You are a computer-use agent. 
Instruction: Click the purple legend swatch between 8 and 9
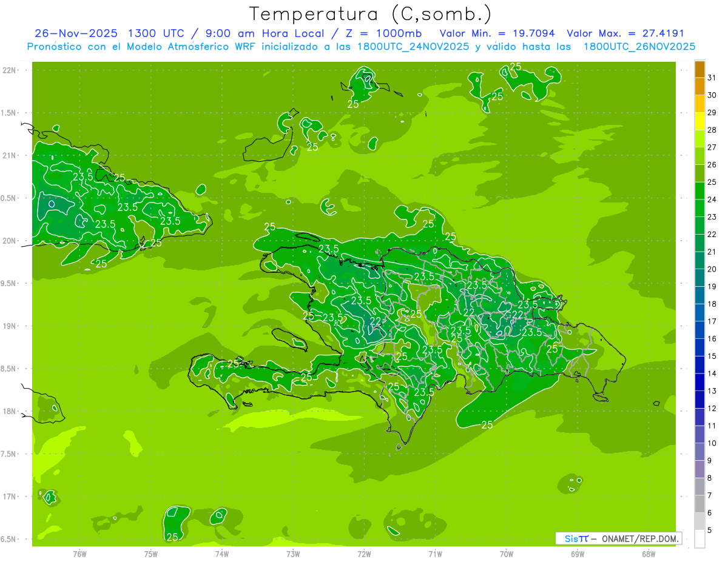699,469
